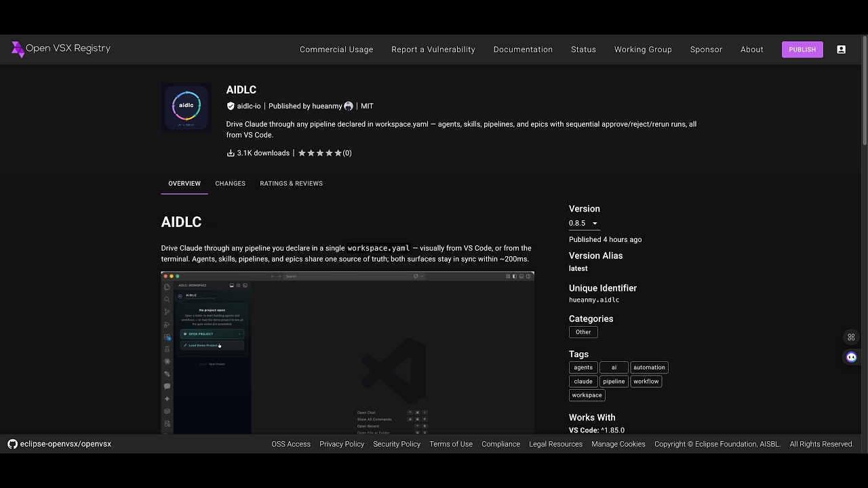
Task: Click the automation tag
Action: (x=649, y=367)
